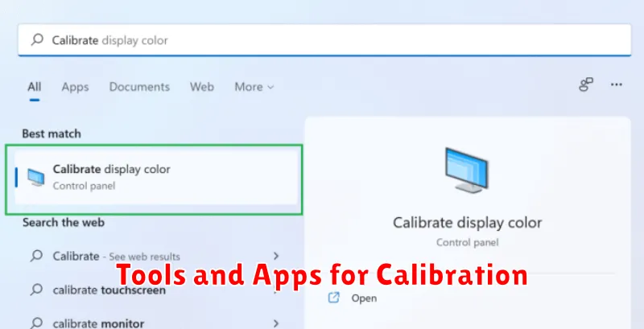Image resolution: width=644 pixels, height=329 pixels.
Task: Click the "Search the web" heading
Action: tap(64, 223)
